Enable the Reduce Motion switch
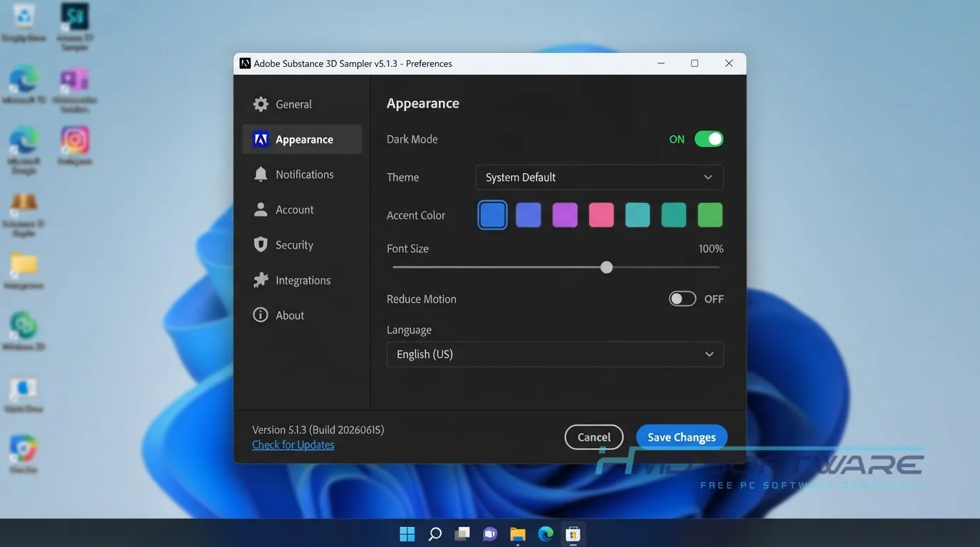Image resolution: width=980 pixels, height=547 pixels. (x=682, y=299)
